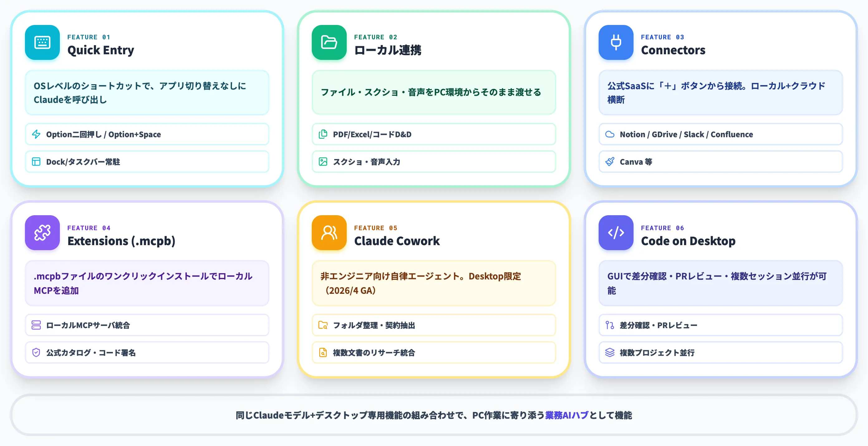Click the image icon beside スクショ・音声入力
This screenshot has height=446, width=868.
click(x=323, y=162)
